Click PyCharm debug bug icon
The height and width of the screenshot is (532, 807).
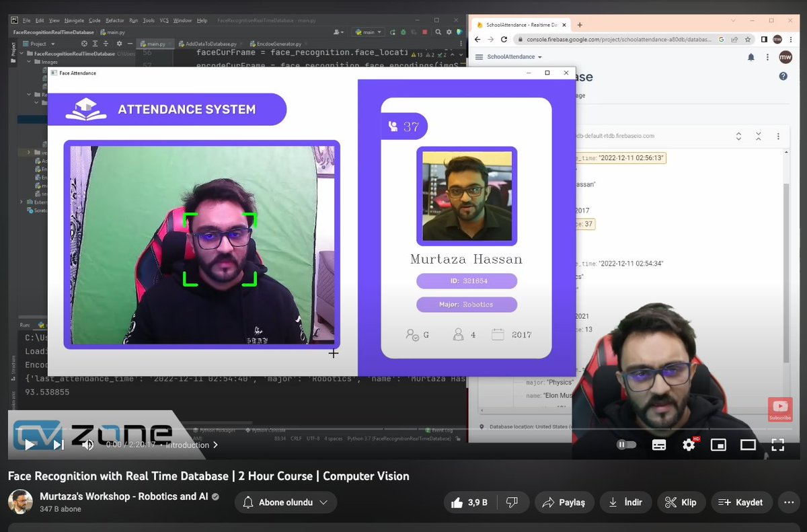coord(404,32)
